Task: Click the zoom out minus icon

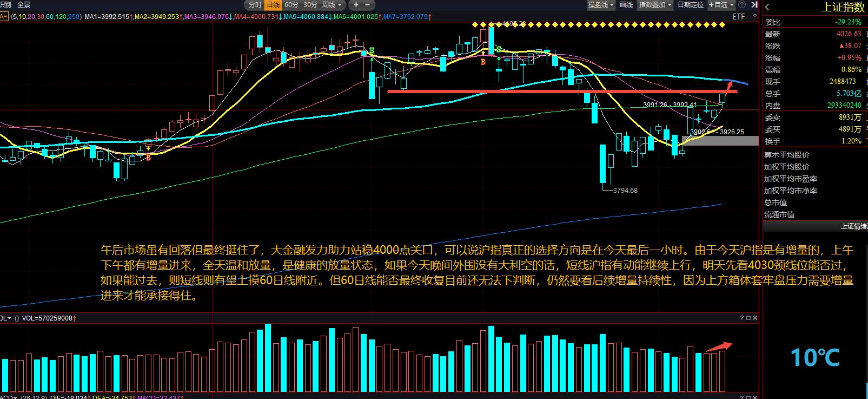Action: (368, 5)
